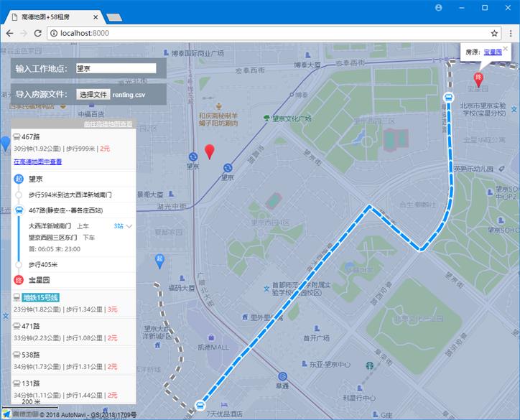Click 凯德MALL shopping icon

tap(211, 338)
